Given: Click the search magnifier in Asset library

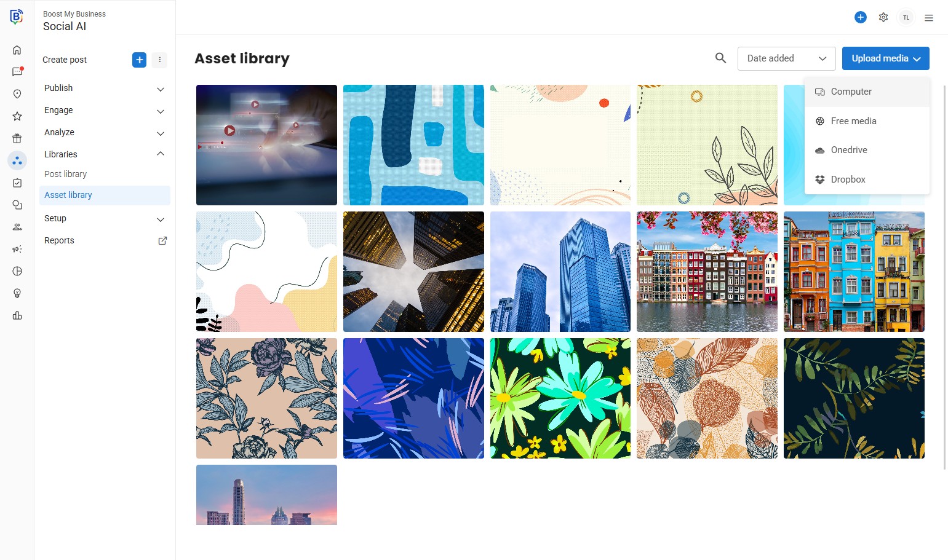Looking at the screenshot, I should [x=720, y=58].
